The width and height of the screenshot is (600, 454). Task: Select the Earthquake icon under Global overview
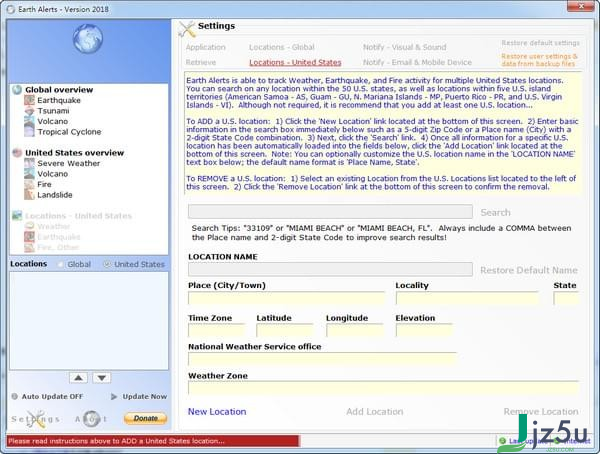[29, 100]
